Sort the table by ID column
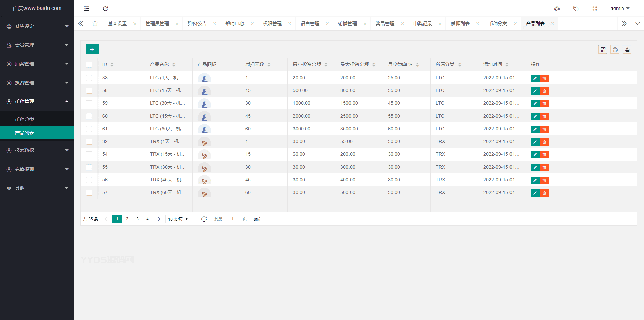This screenshot has height=320, width=644. [x=112, y=65]
